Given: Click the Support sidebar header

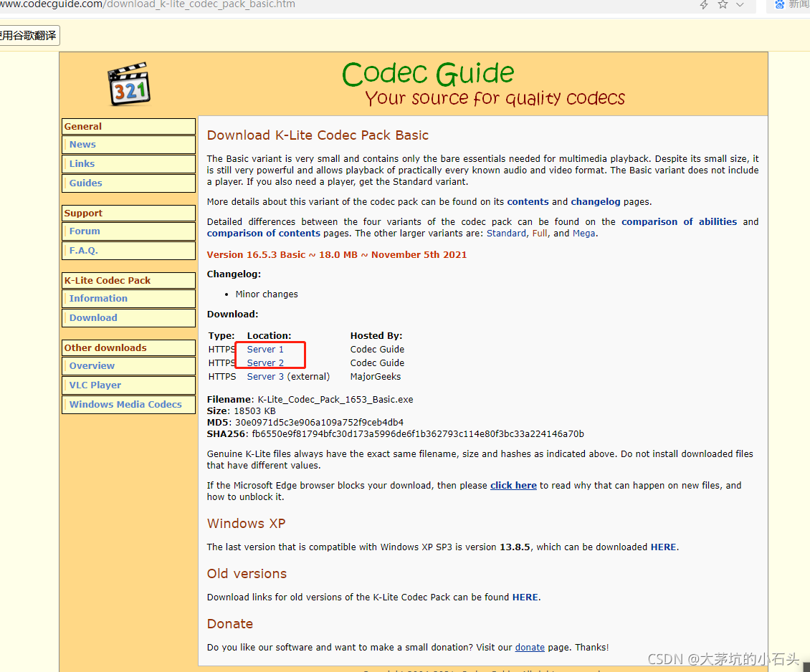Looking at the screenshot, I should 128,213.
